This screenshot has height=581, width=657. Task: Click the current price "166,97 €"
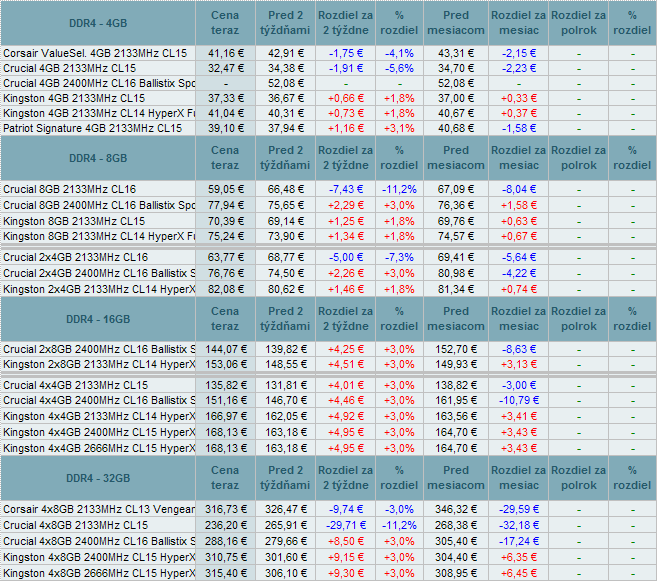(226, 416)
